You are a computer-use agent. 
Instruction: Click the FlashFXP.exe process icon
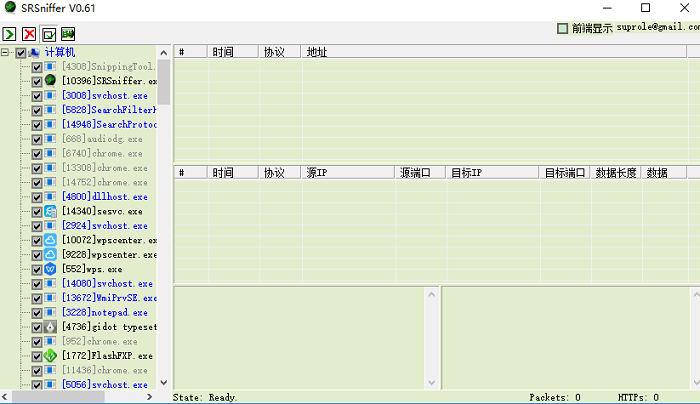click(x=50, y=355)
